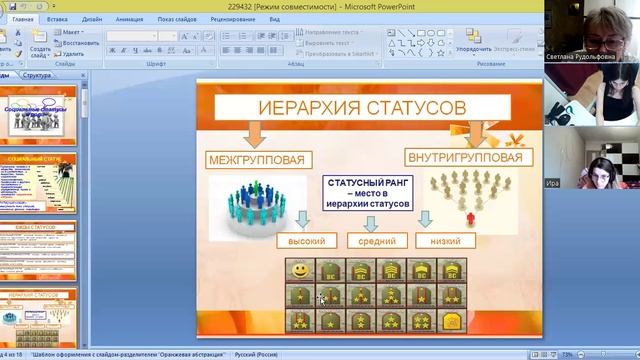Click the ИЕРАРХИЯ СТАТУСОВ slide title
This screenshot has height=360, width=640.
click(x=362, y=108)
